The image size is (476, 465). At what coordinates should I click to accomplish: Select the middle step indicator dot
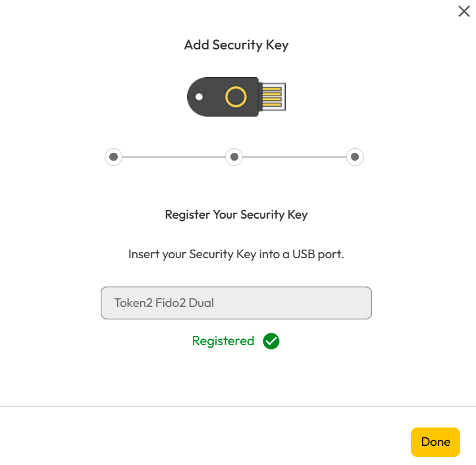tap(234, 157)
